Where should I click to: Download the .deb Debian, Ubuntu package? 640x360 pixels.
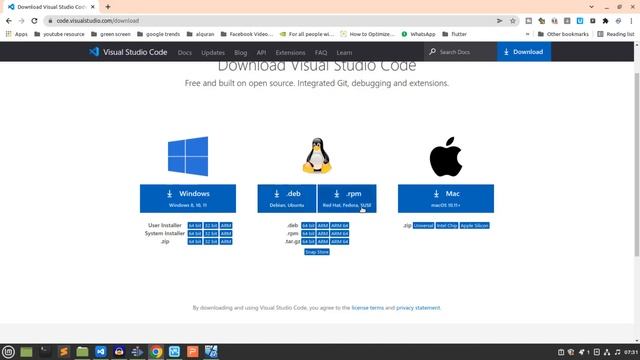click(287, 198)
